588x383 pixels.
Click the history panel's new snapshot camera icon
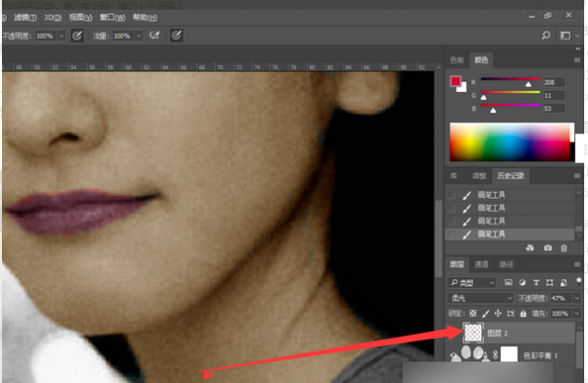(548, 248)
